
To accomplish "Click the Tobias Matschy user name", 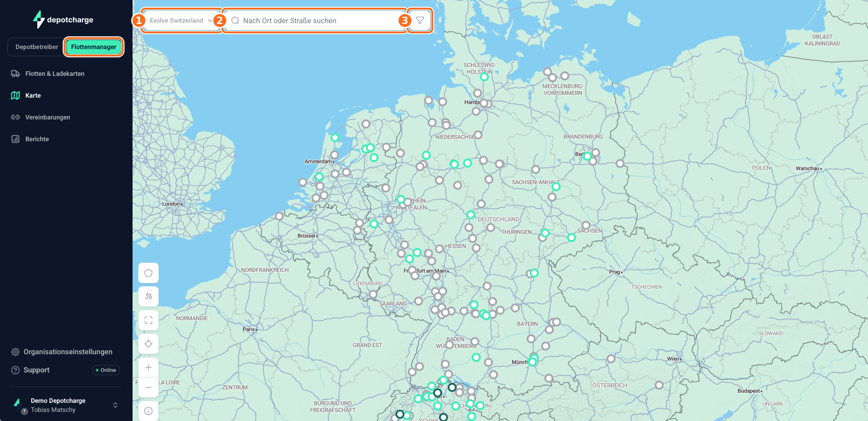I will 53,410.
